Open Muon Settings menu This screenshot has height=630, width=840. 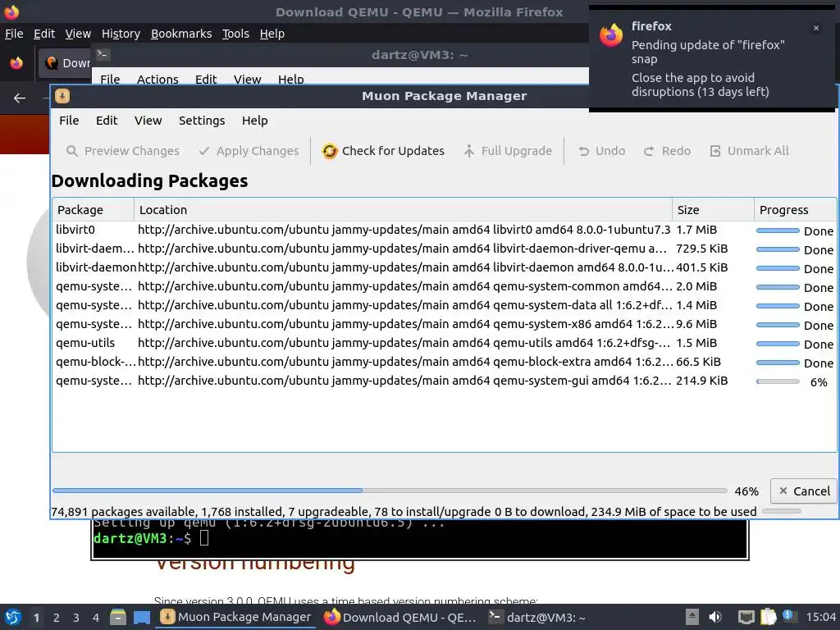pos(202,121)
